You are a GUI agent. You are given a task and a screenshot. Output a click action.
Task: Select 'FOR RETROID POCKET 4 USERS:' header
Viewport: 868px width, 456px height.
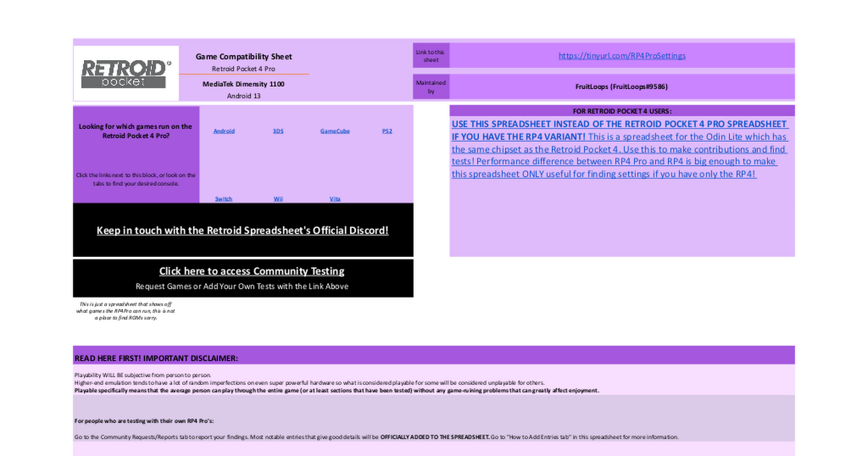[622, 111]
